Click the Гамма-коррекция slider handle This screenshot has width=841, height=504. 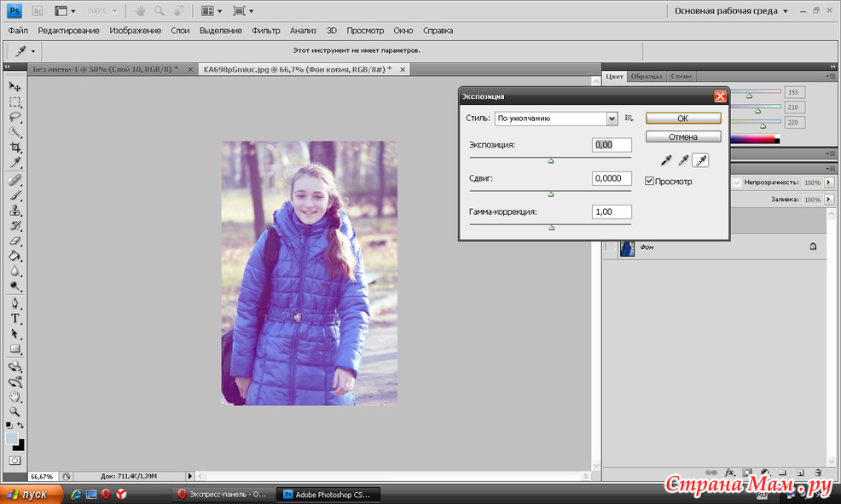pos(551,228)
